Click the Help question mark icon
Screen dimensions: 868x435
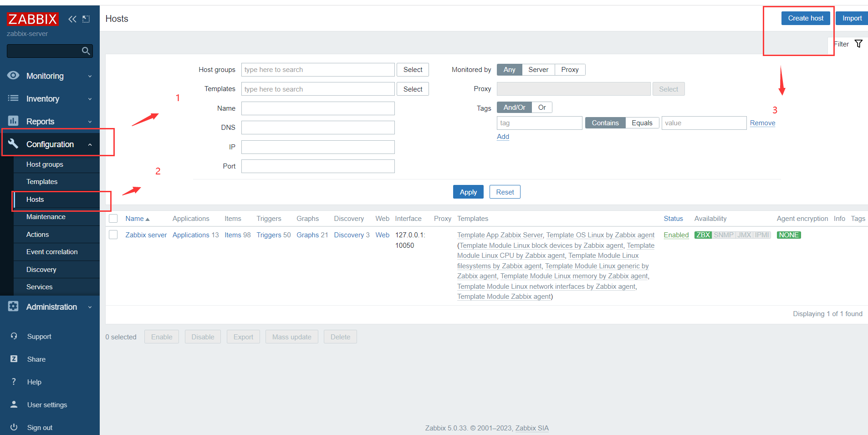pyautogui.click(x=14, y=382)
